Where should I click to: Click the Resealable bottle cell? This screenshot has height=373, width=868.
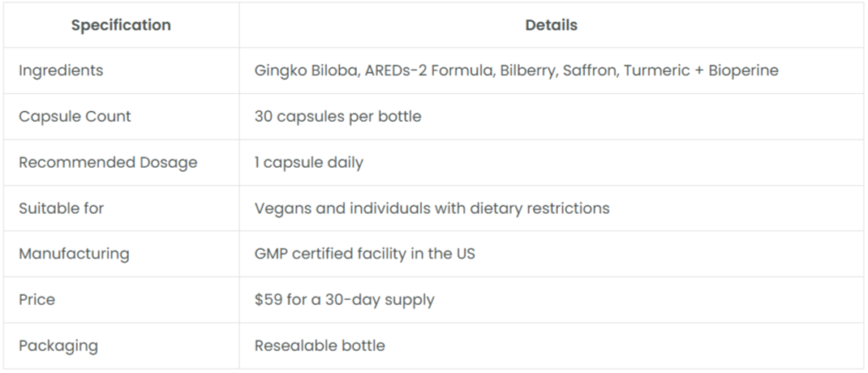coord(320,346)
